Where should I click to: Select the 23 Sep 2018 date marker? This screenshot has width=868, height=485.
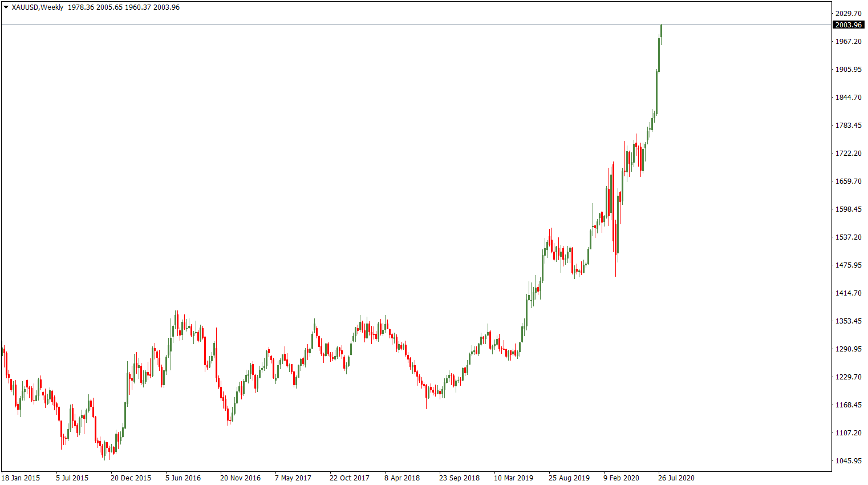tap(459, 478)
